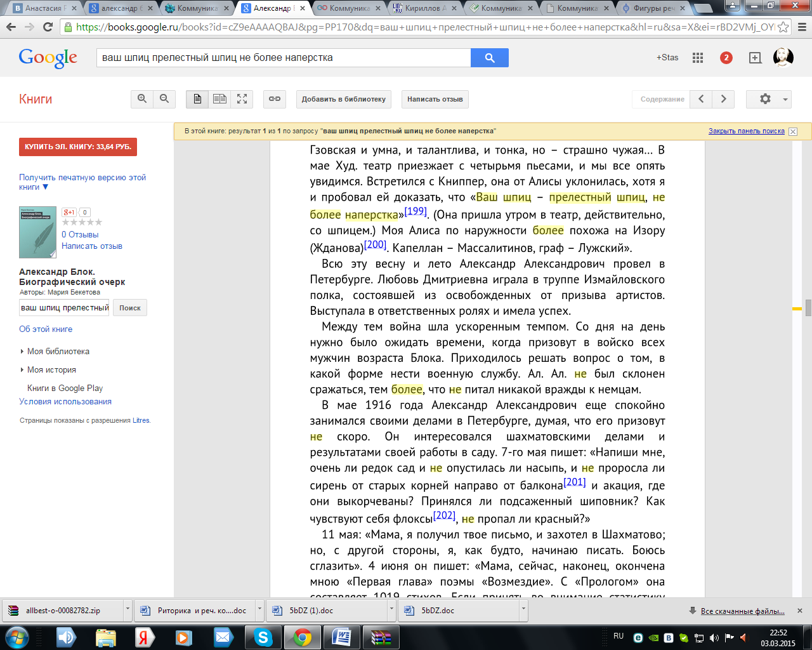Viewport: 812px width, 650px height.
Task: Switch to single page view
Action: pos(197,99)
